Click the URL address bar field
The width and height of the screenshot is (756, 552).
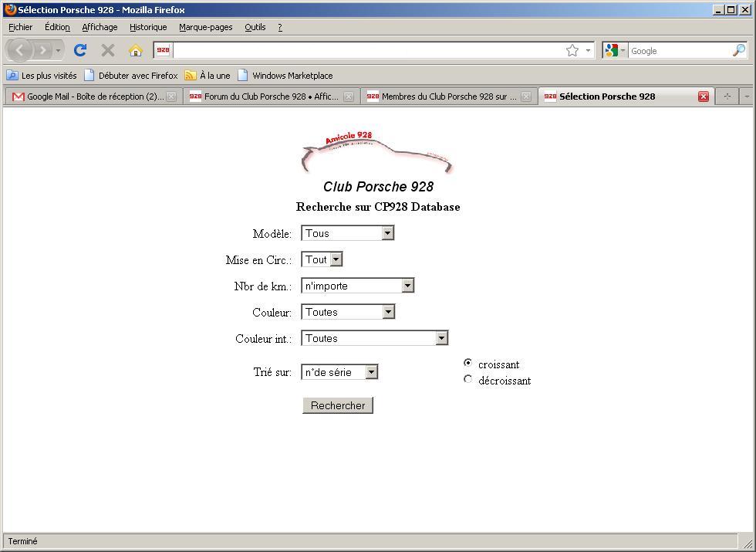pos(368,50)
